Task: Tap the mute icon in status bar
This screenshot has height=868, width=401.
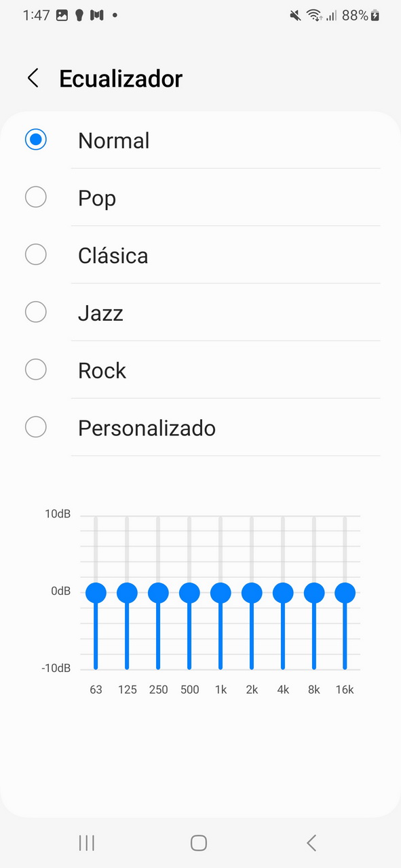Action: (x=295, y=15)
